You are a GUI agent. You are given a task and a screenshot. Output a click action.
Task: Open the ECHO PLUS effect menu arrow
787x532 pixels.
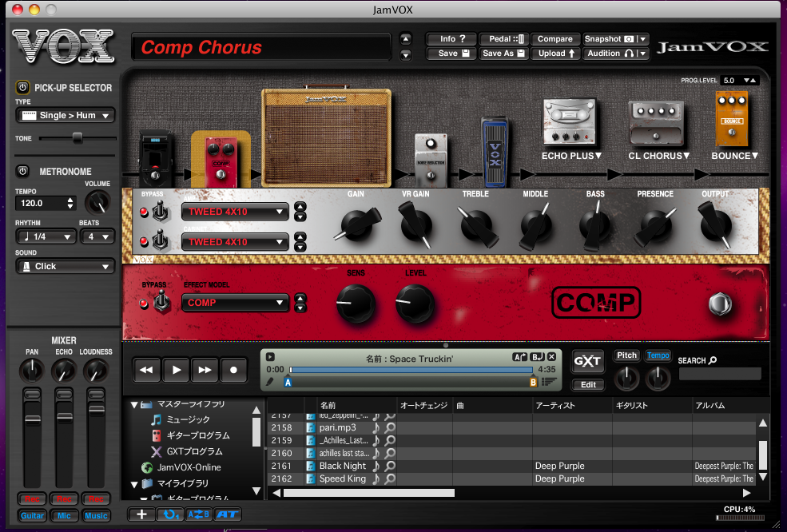tap(598, 156)
